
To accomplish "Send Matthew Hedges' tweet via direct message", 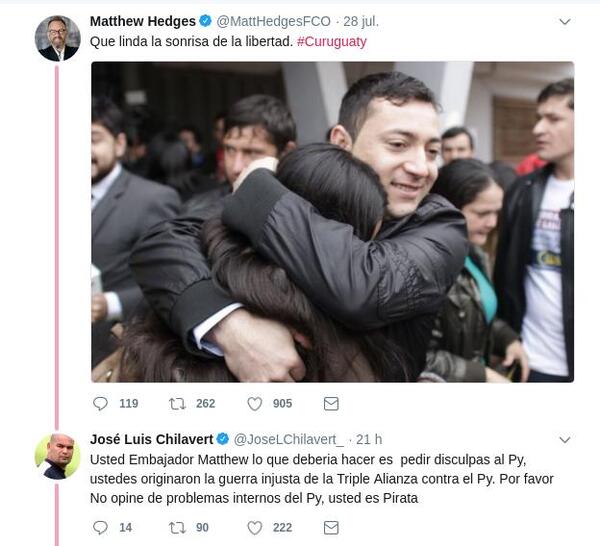I will click(331, 404).
